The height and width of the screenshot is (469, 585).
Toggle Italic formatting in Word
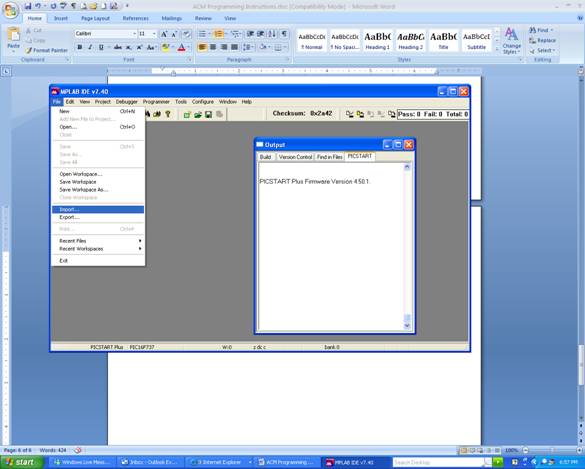(90, 47)
